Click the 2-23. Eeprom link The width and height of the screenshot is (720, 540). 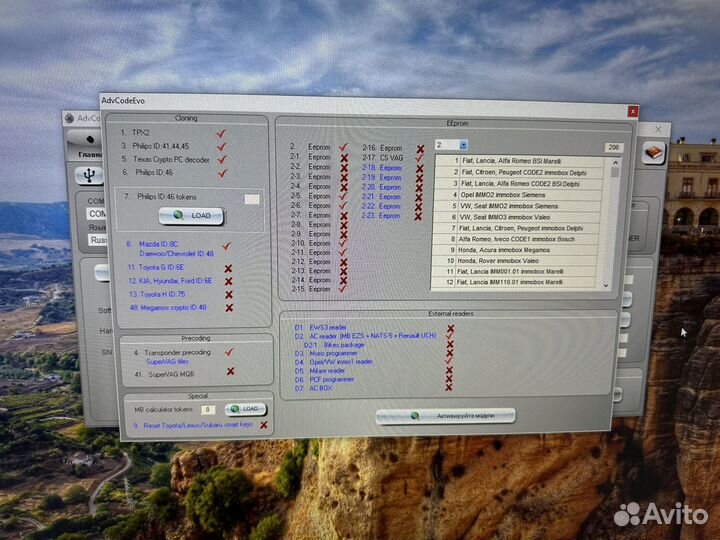(x=389, y=216)
